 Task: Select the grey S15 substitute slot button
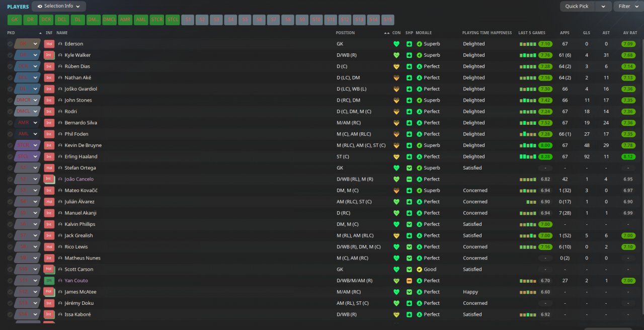(x=387, y=20)
